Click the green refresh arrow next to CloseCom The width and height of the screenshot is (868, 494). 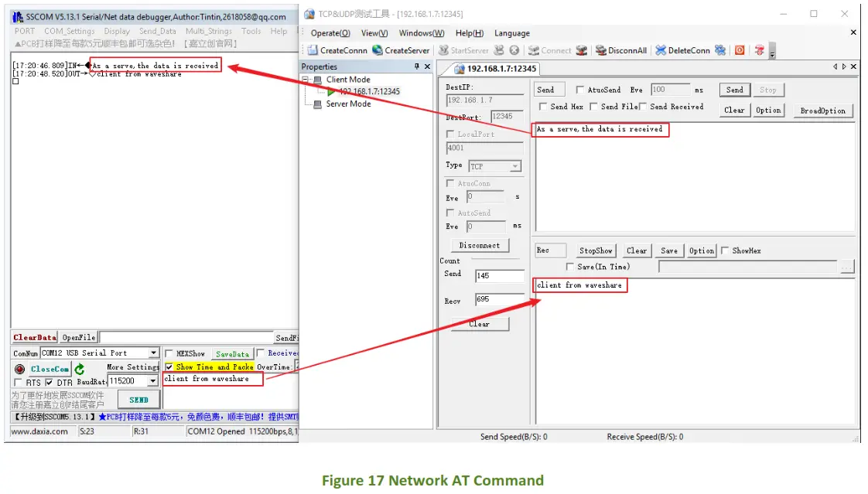point(80,369)
